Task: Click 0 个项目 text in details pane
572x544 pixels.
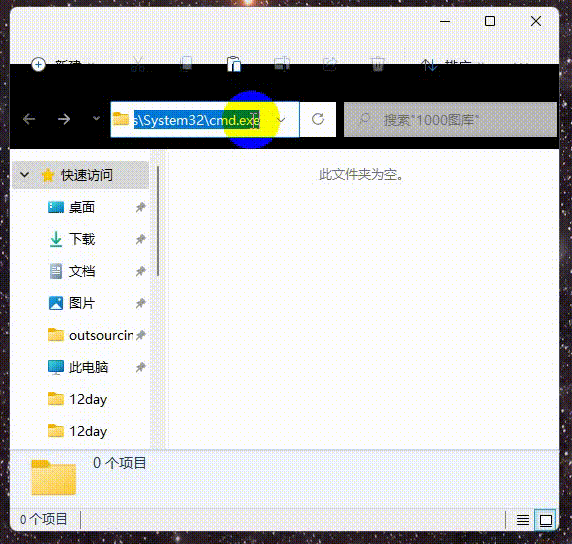Action: click(x=120, y=463)
